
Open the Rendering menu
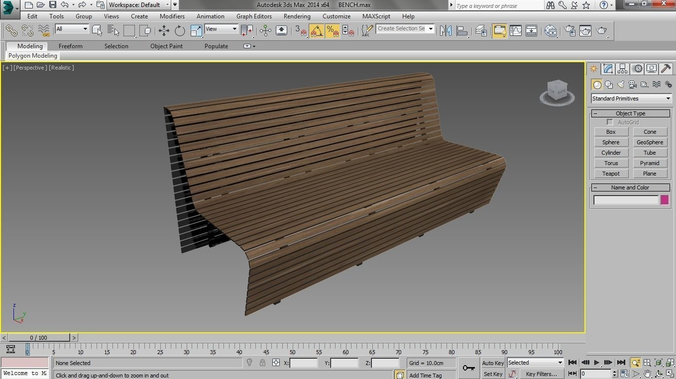297,16
